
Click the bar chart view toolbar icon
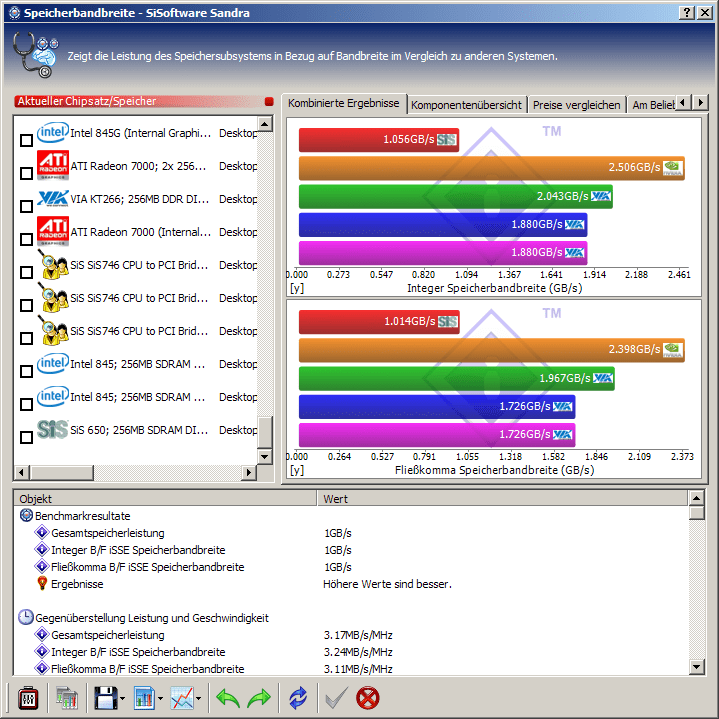(144, 698)
